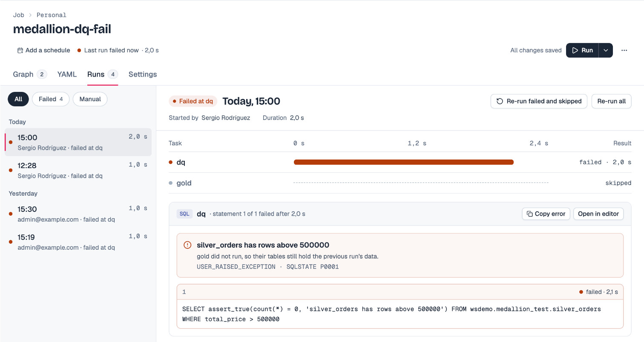Click the medallion-dq-fail job title

coord(62,29)
